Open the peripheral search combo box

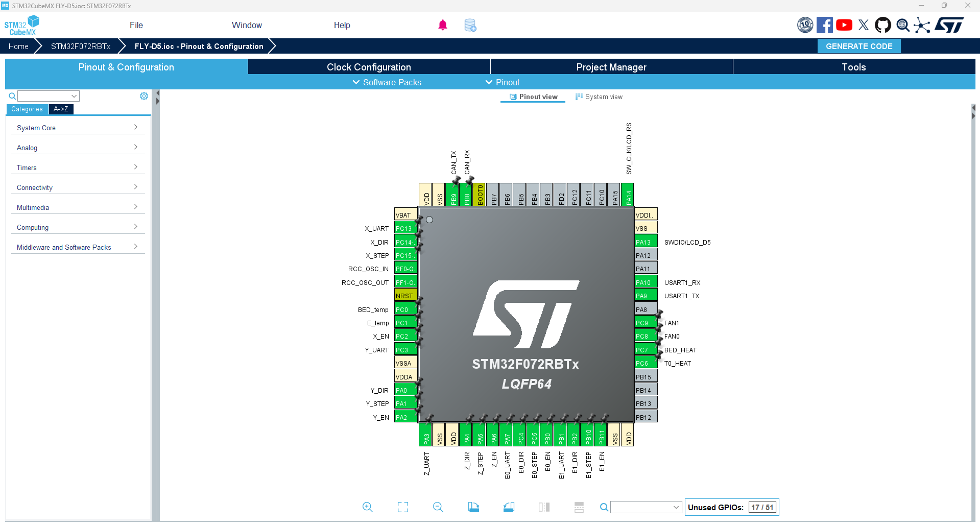49,96
